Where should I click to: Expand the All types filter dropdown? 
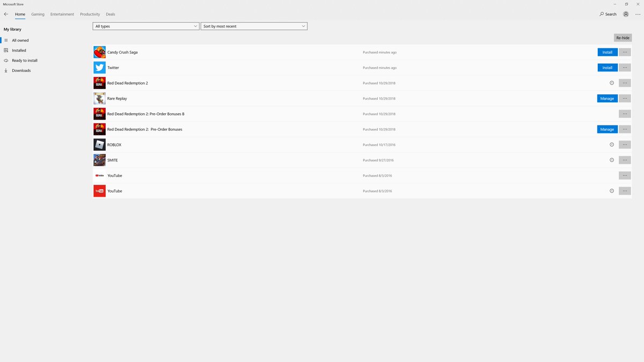click(146, 26)
